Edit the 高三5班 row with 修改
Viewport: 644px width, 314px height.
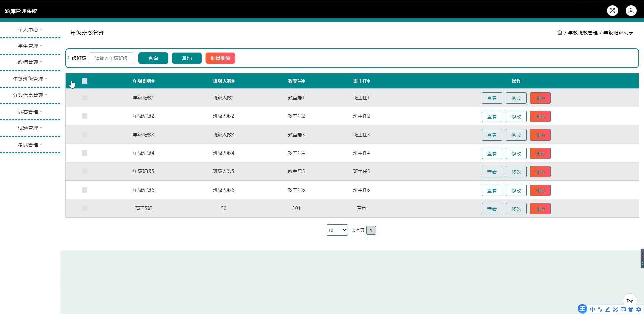(516, 209)
